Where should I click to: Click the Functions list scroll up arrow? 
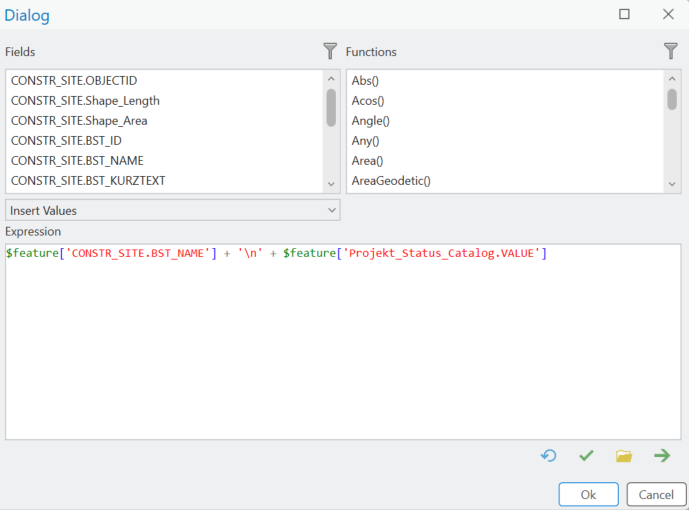tap(672, 79)
